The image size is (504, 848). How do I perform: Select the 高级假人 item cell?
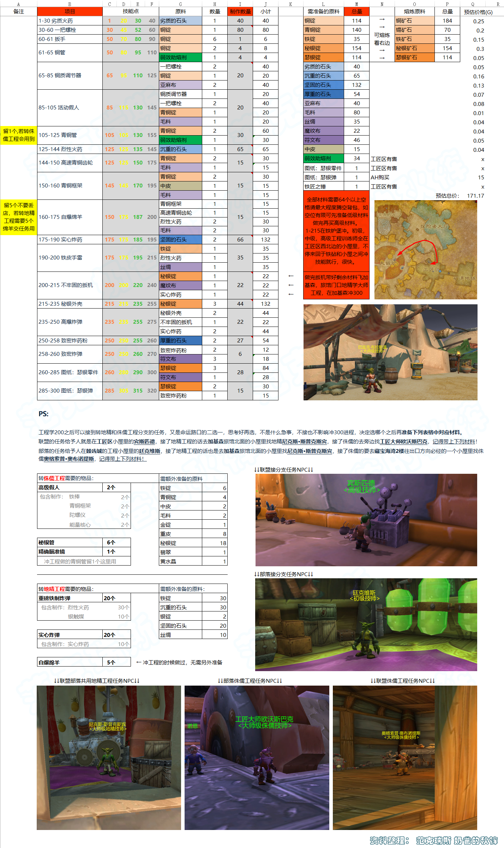[x=70, y=487]
